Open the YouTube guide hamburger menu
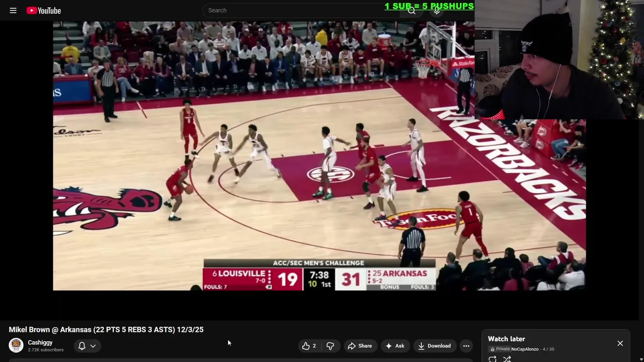 (x=13, y=10)
